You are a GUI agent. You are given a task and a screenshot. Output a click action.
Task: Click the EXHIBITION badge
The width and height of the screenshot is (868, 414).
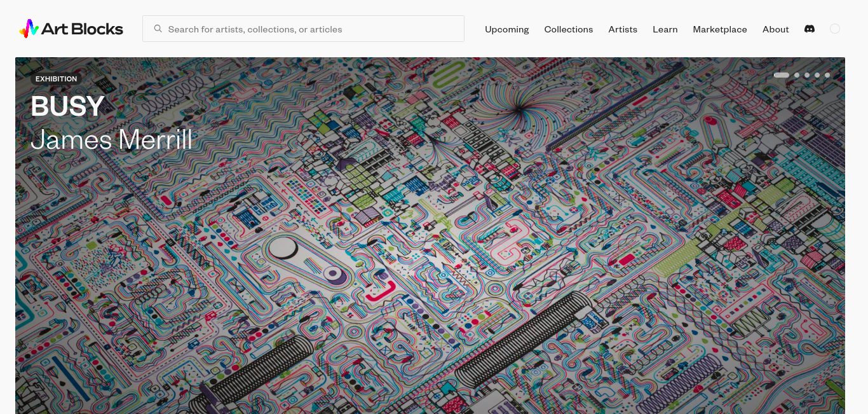[x=56, y=79]
